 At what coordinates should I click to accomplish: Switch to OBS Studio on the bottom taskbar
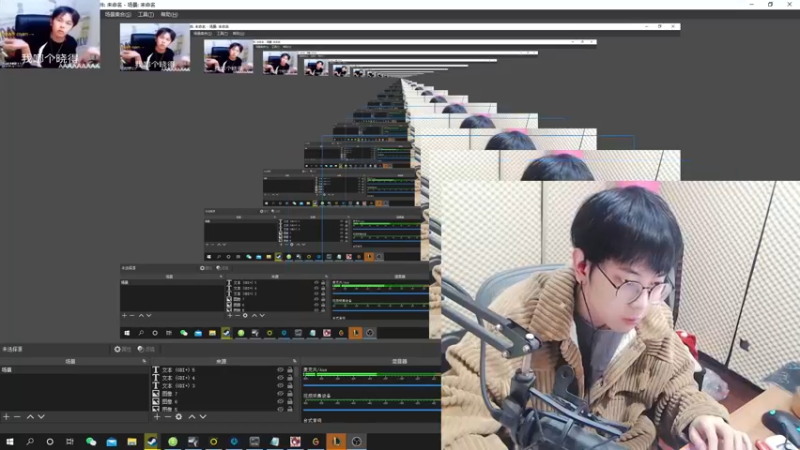357,442
